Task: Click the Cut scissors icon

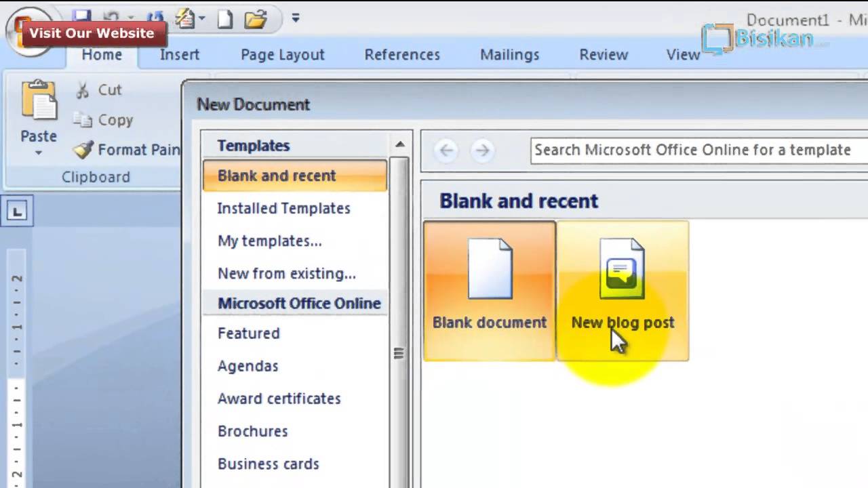Action: tap(83, 89)
